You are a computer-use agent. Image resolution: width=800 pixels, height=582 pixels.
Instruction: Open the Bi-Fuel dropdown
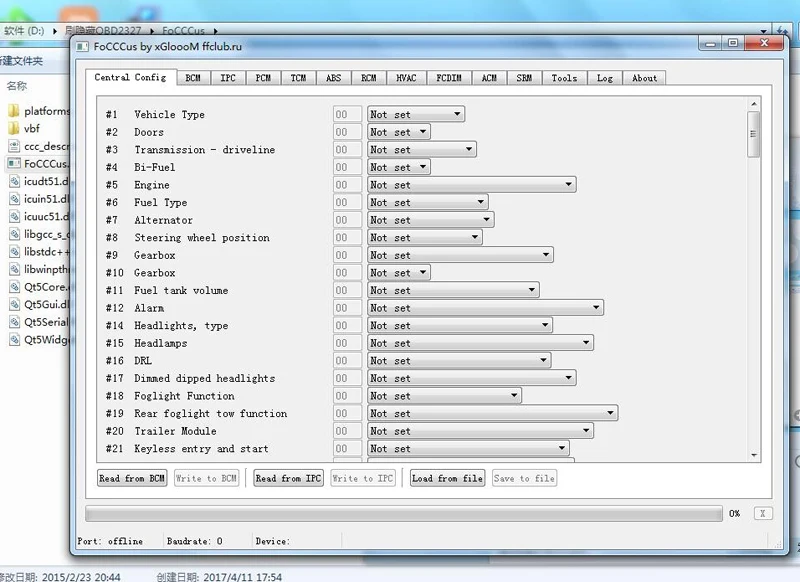398,167
